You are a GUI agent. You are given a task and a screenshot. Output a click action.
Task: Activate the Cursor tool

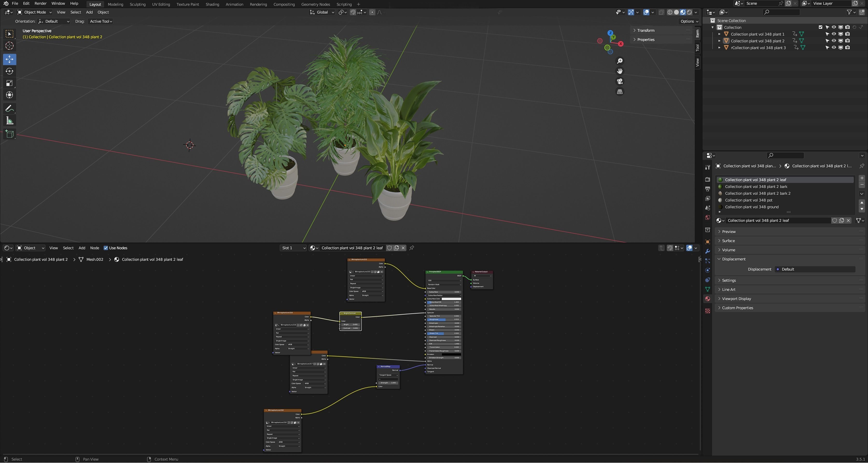pos(9,46)
